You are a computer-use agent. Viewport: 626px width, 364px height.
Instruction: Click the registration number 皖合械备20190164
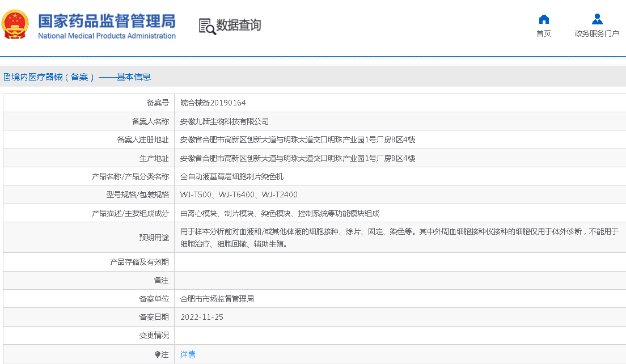[x=213, y=103]
